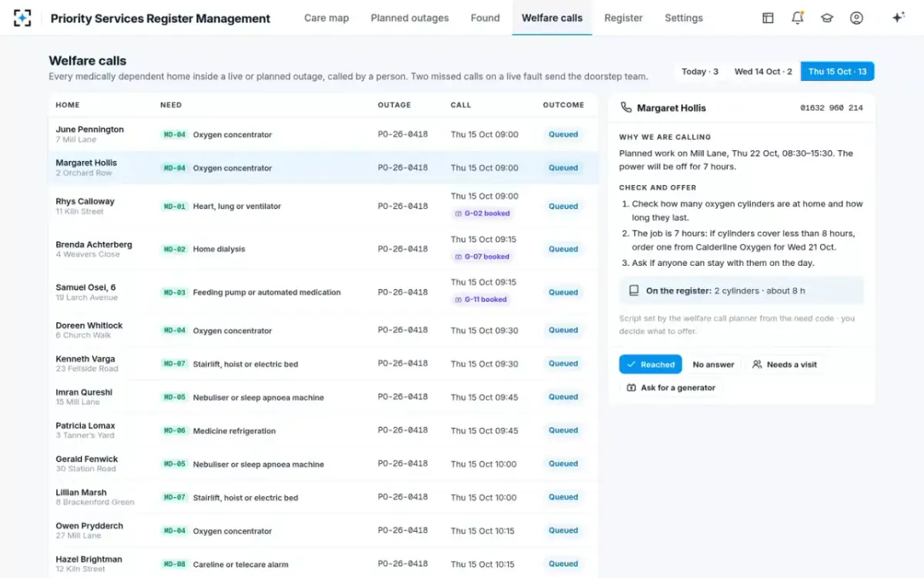Select Gerald Fenwick's row
Image resolution: width=924 pixels, height=578 pixels.
pos(323,463)
